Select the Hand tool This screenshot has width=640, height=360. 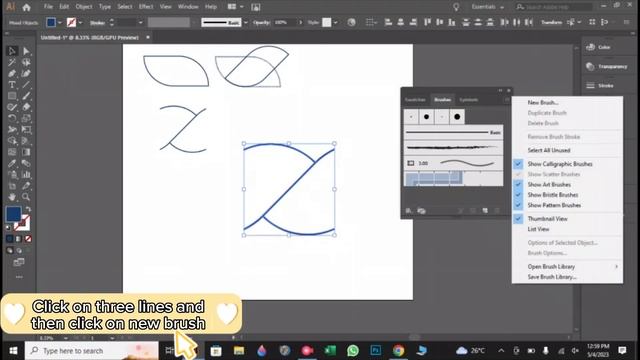[12, 197]
